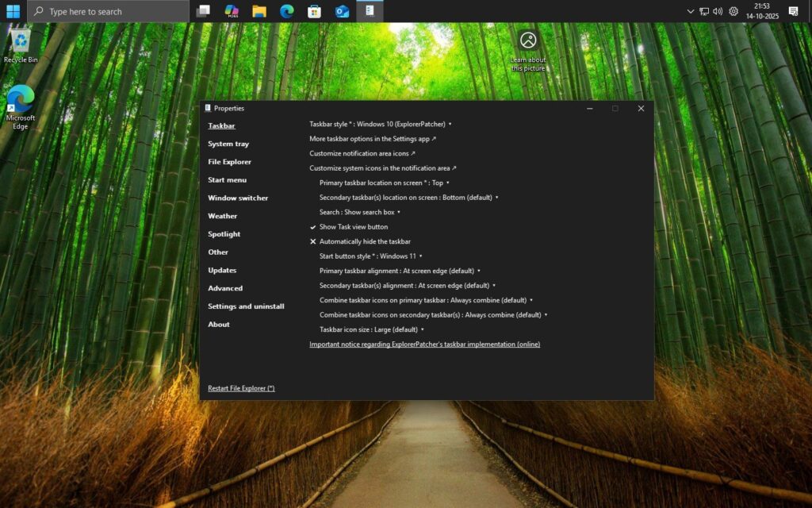Screen dimensions: 812x508
Task: Open the taskbar implementation notice link
Action: pyautogui.click(x=424, y=344)
